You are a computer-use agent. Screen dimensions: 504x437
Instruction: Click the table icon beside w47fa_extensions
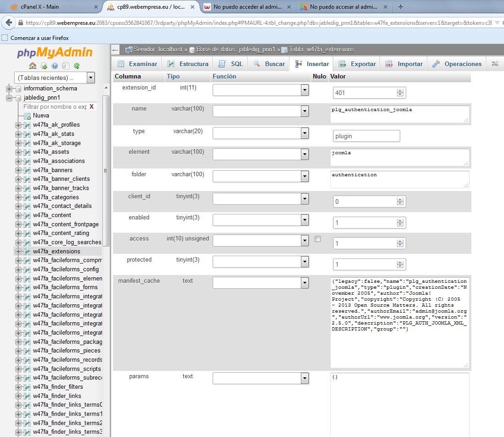click(x=27, y=252)
